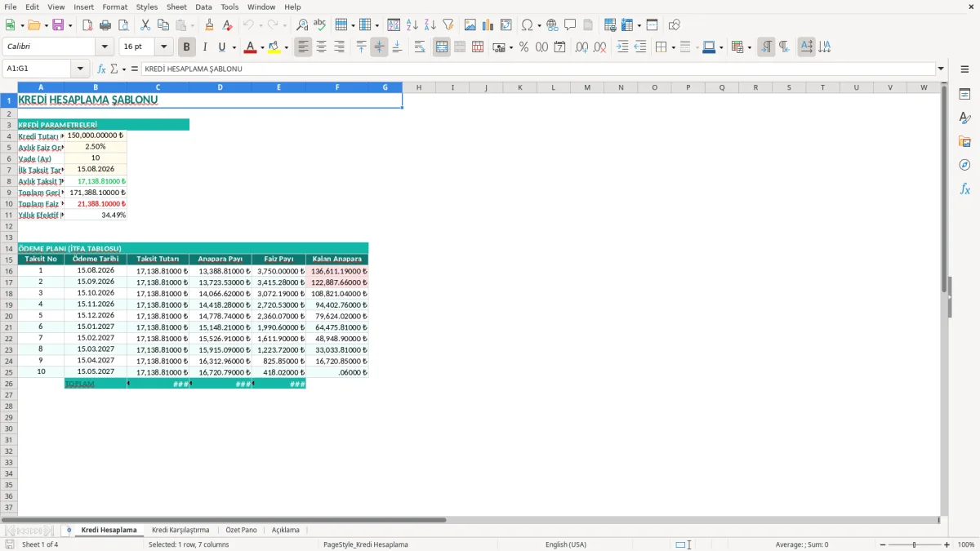This screenshot has width=980, height=551.
Task: Toggle Merge and Center Cells
Action: 442,47
